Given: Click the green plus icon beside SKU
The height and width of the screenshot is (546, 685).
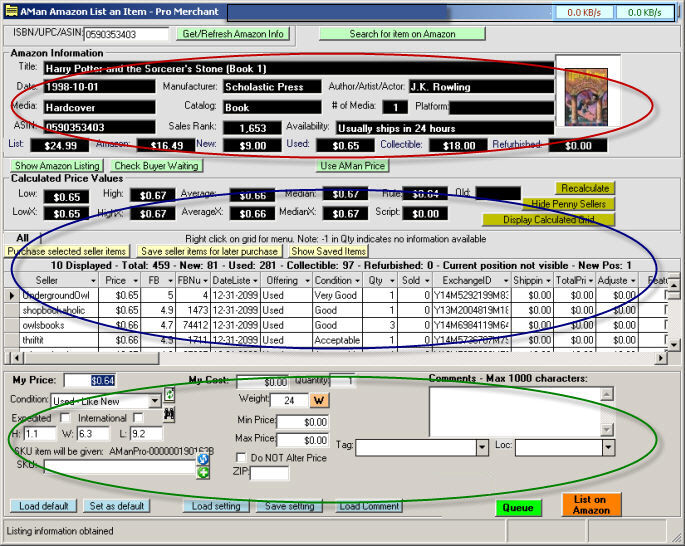Looking at the screenshot, I should [x=203, y=471].
